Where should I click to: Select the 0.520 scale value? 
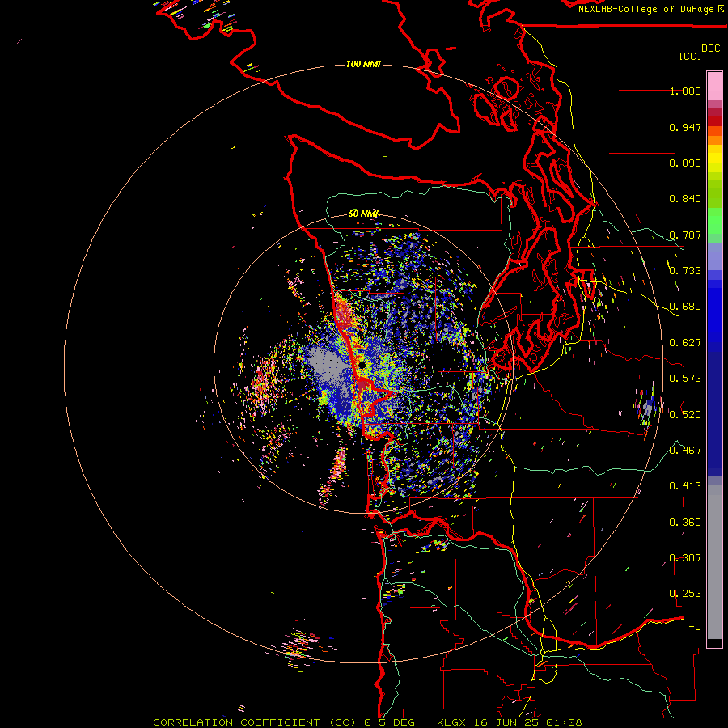[x=685, y=414]
